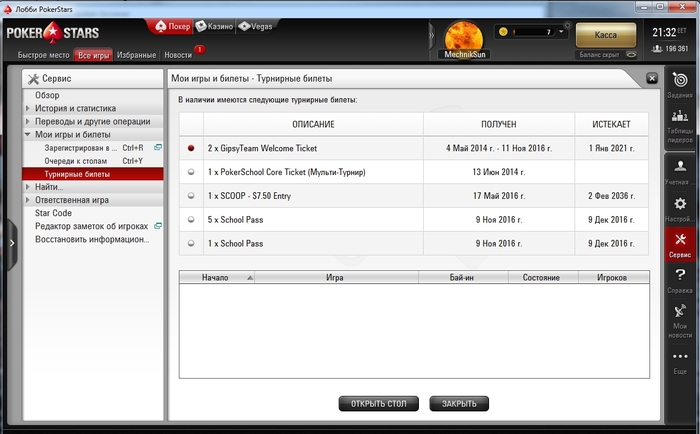
Task: Open the leaderboards podium icon
Action: pyautogui.click(x=679, y=116)
